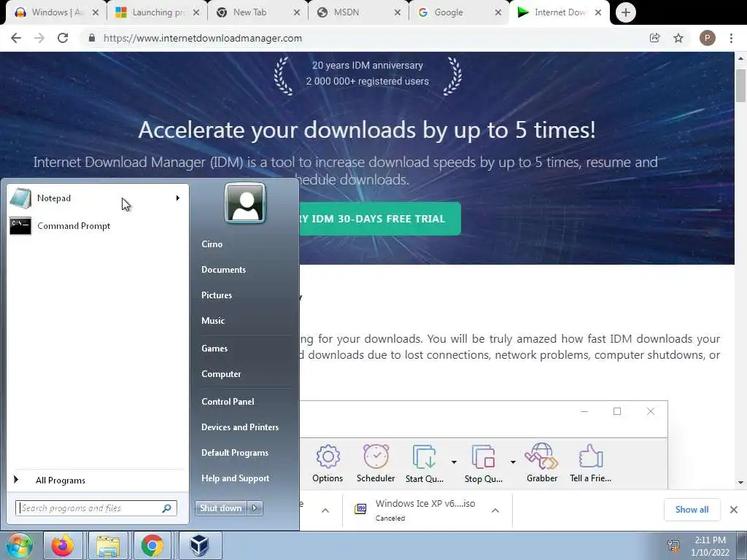Click the page vertical scrollbar thumb
Viewport: 747px width, 560px height.
click(740, 86)
